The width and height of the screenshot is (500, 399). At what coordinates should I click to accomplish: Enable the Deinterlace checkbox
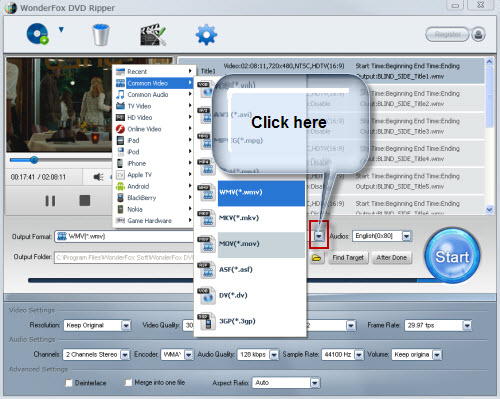click(x=69, y=383)
